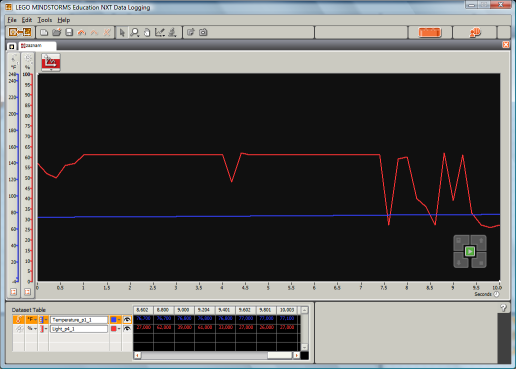Activate the zoom magnifier tool
This screenshot has height=369, width=516.
point(134,32)
